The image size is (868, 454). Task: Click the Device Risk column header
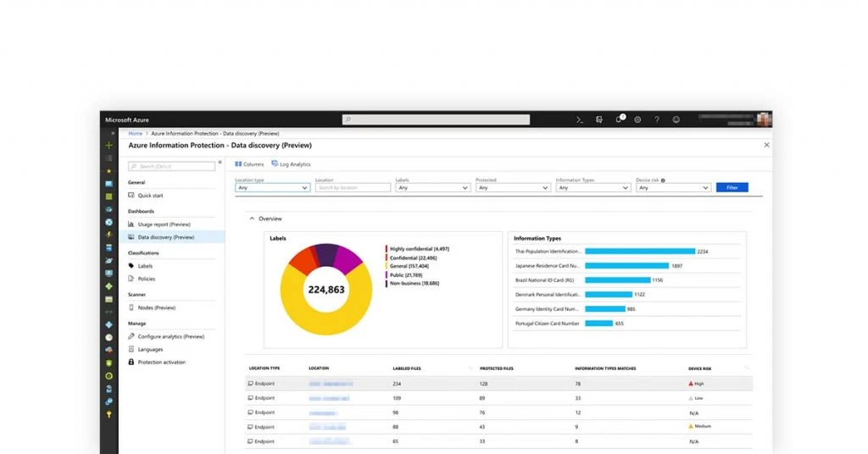699,368
